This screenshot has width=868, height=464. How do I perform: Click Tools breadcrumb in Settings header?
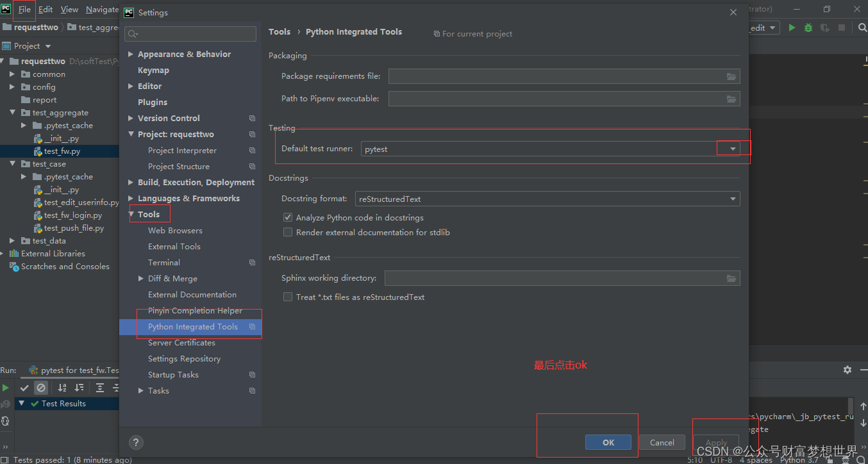click(280, 31)
